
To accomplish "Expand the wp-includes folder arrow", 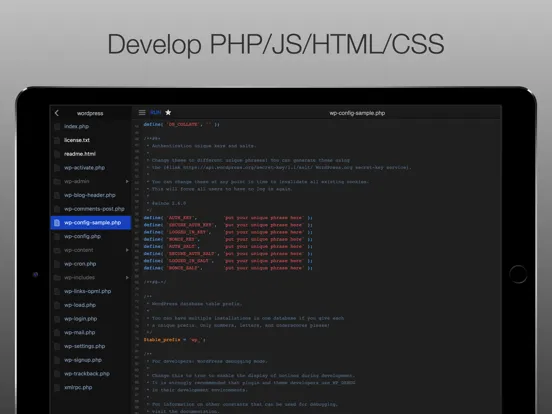I will point(127,277).
